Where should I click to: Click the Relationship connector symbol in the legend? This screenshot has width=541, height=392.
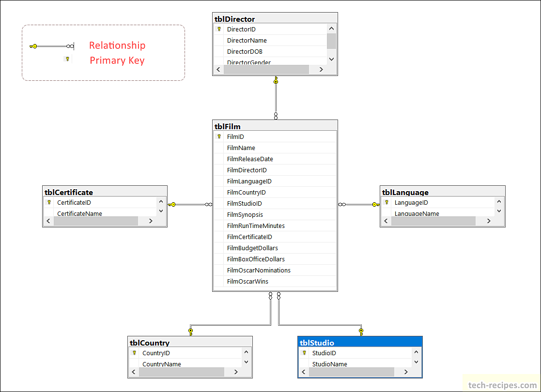click(x=51, y=45)
